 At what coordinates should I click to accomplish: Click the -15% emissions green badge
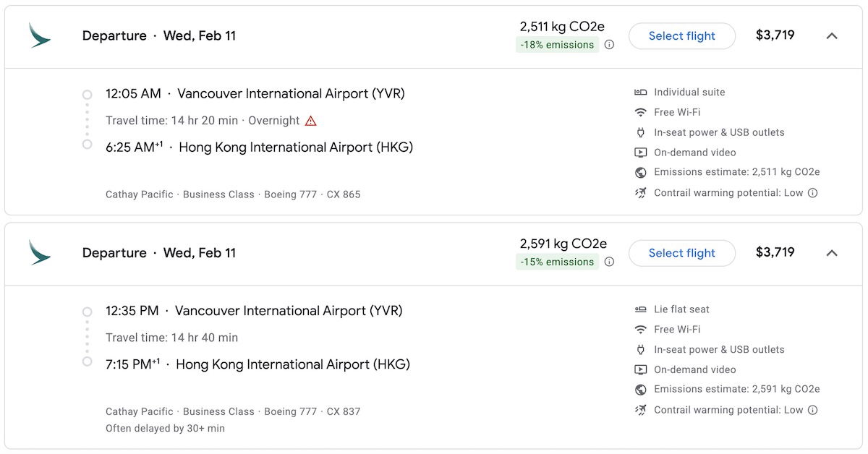click(556, 262)
